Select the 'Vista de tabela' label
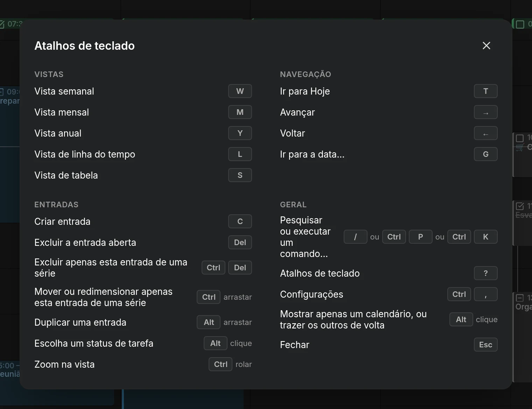Image resolution: width=532 pixels, height=409 pixels. 66,175
